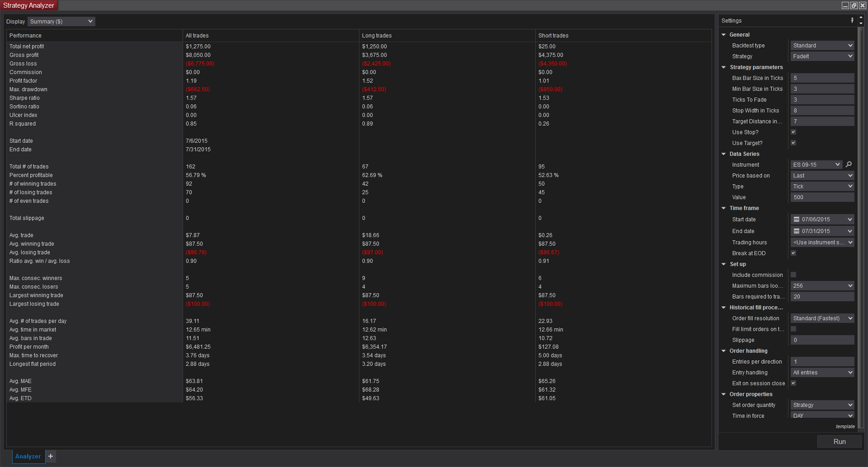This screenshot has height=467, width=868.
Task: Search for an instrument with magnifier icon
Action: [849, 164]
